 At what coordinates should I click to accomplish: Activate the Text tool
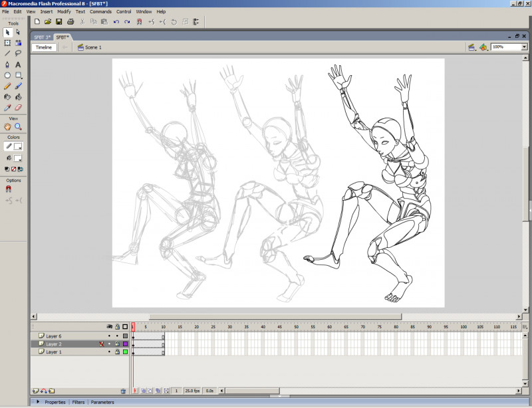pos(19,64)
